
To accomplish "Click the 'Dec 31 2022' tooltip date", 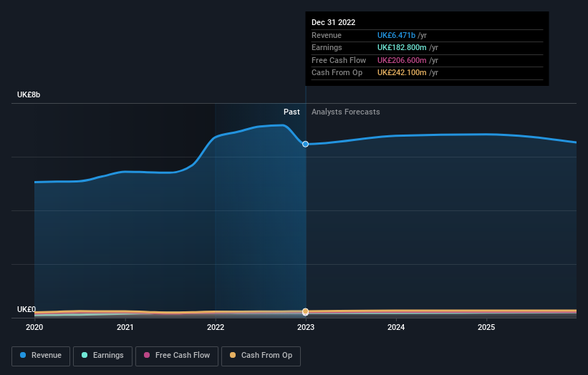I will [333, 22].
